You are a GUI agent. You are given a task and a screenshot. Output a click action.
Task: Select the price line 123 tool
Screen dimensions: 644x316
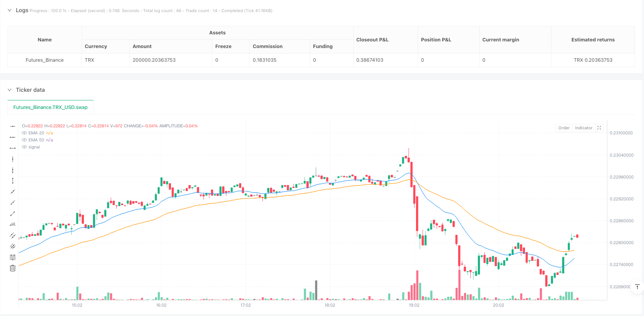point(12,224)
